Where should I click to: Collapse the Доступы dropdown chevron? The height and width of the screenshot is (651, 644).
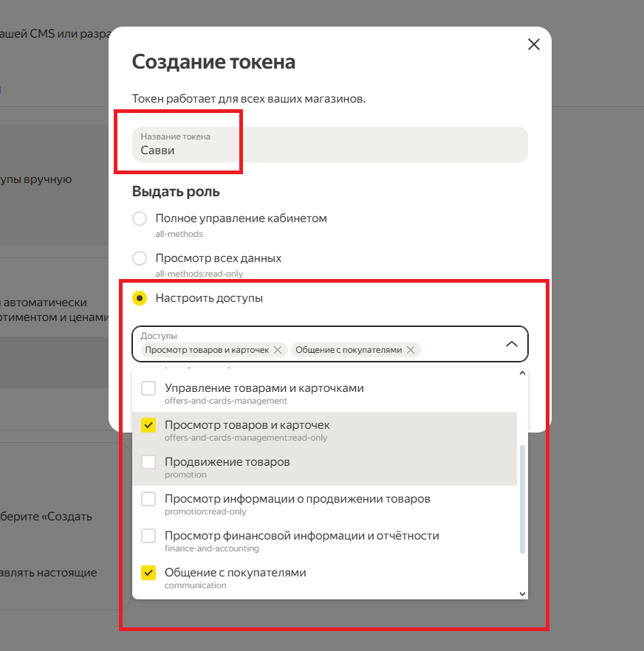pyautogui.click(x=511, y=344)
